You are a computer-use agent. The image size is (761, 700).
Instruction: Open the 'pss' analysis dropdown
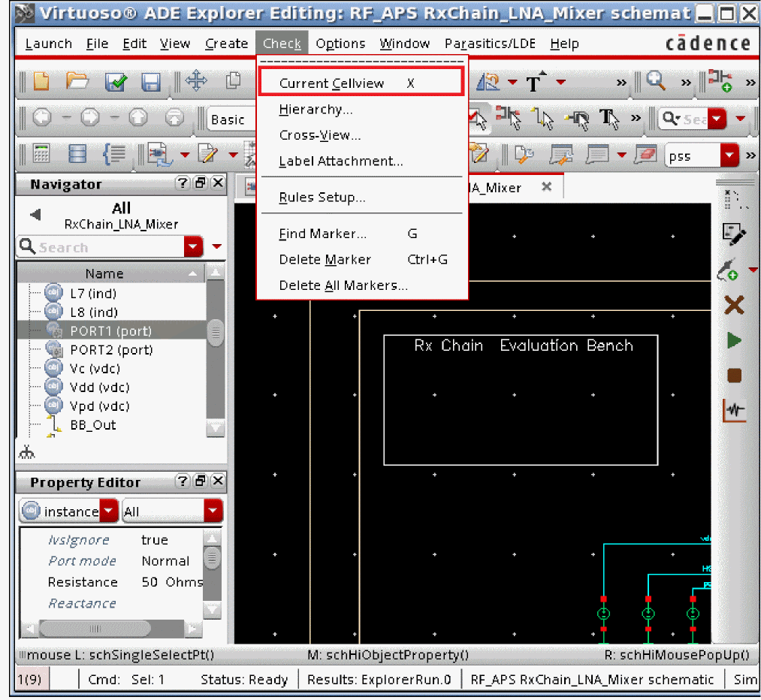(x=729, y=156)
